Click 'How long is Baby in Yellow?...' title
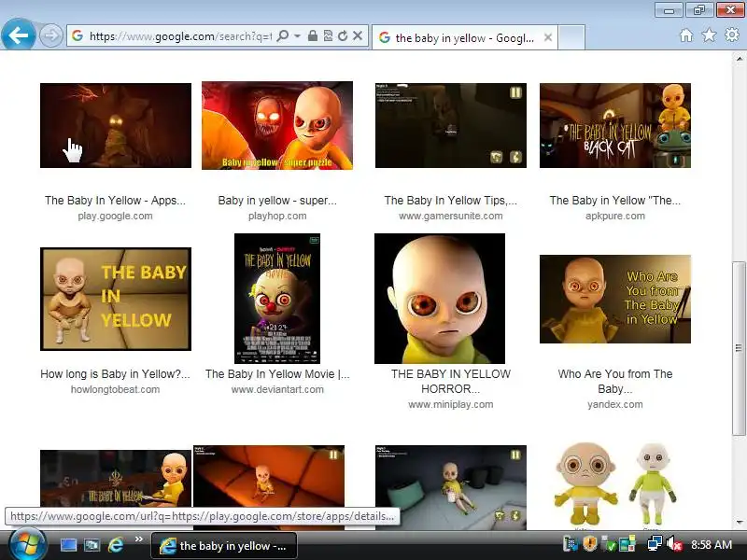The width and height of the screenshot is (747, 560). (115, 374)
